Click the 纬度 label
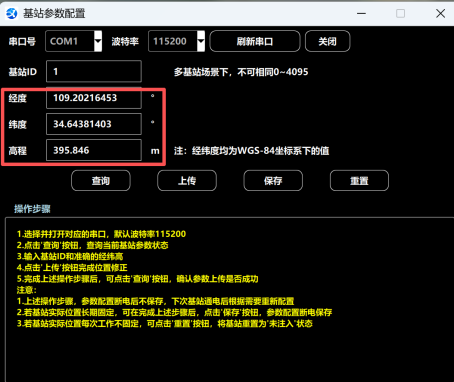 click(17, 124)
